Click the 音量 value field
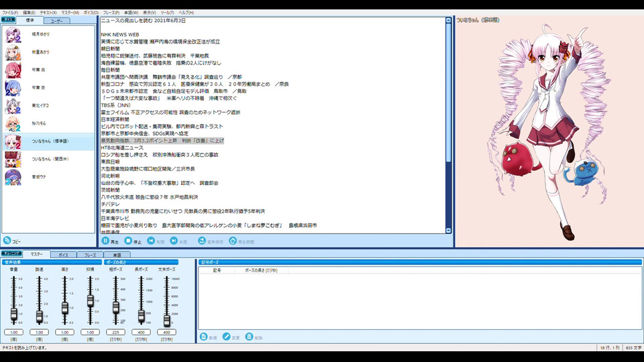The image size is (644, 362). 13,332
